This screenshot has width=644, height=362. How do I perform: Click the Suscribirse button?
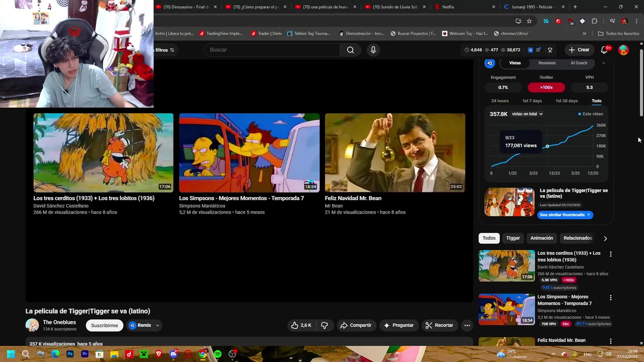click(x=105, y=325)
